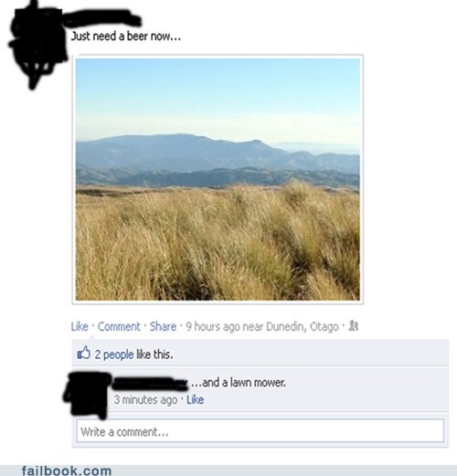
Task: Click the poster's redacted name above the post
Action: [x=102, y=18]
